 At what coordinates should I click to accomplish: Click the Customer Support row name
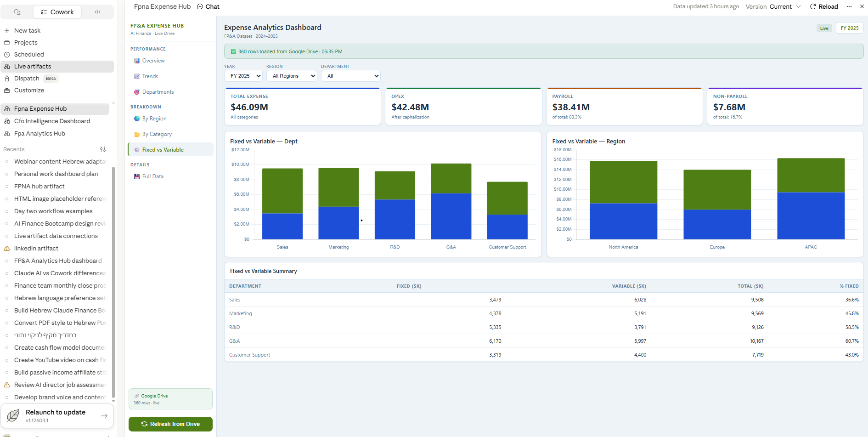click(249, 355)
